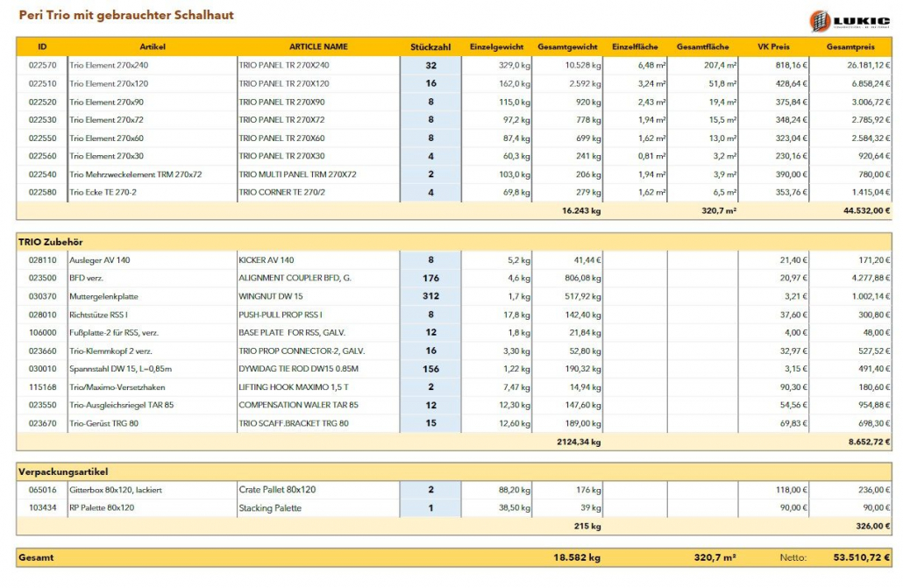This screenshot has width=903, height=588.
Task: Click the title Peri Trio mit gebrauchter Schalhaut
Action: 126,15
